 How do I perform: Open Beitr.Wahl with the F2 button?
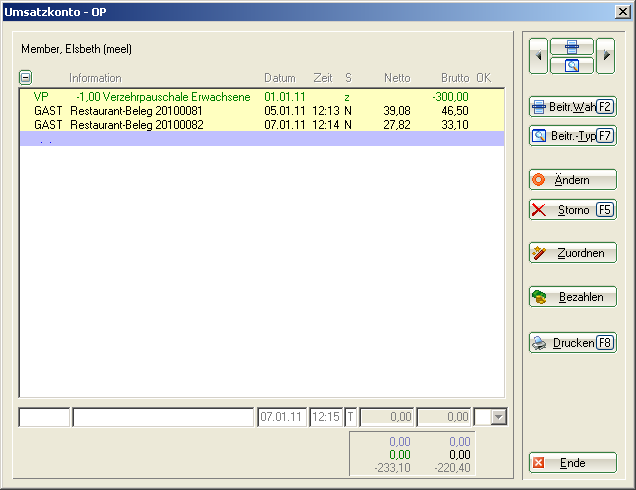coord(572,106)
